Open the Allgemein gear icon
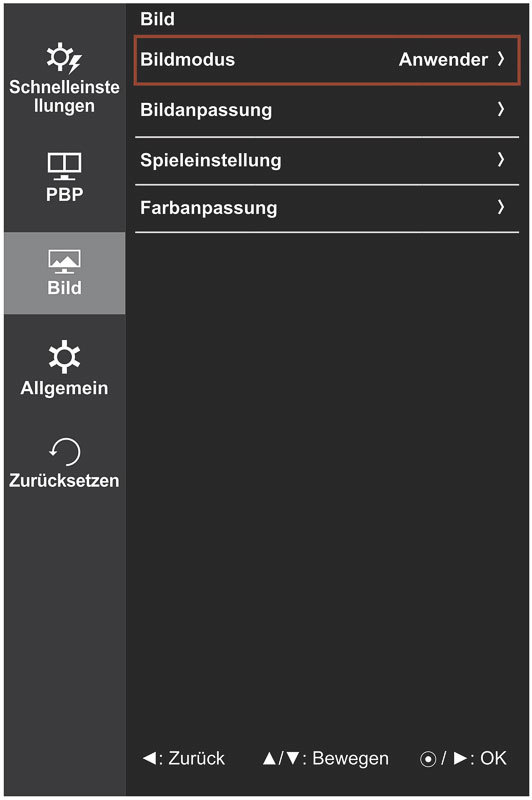 point(64,356)
